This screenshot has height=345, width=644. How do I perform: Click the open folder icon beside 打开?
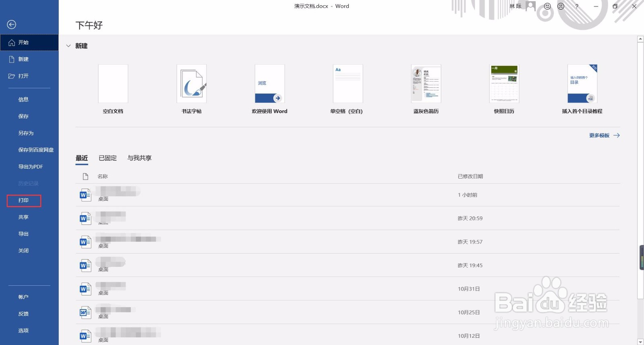pyautogui.click(x=12, y=76)
